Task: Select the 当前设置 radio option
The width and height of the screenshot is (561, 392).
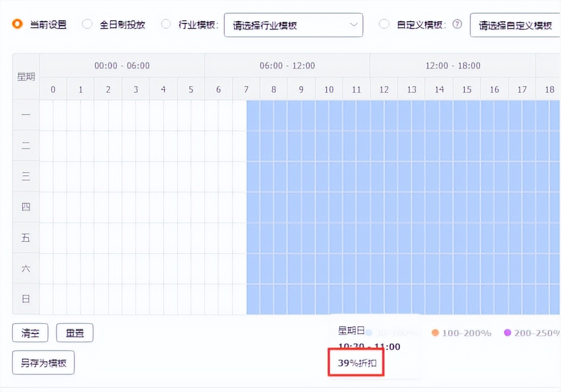Action: pos(17,23)
